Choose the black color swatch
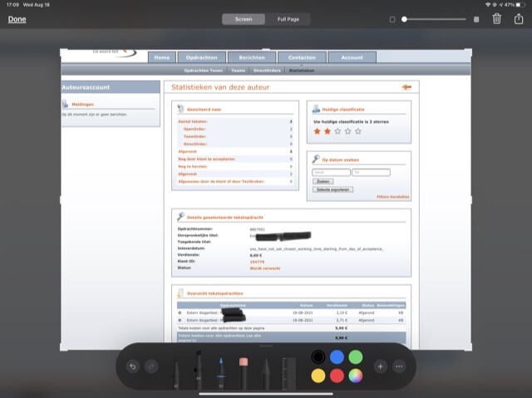The width and height of the screenshot is (532, 398). pyautogui.click(x=318, y=357)
